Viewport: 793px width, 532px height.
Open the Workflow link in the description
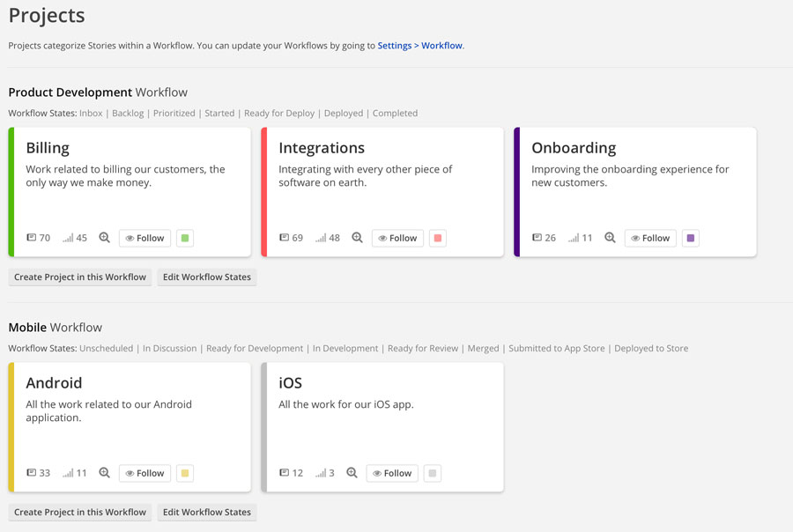click(x=441, y=45)
